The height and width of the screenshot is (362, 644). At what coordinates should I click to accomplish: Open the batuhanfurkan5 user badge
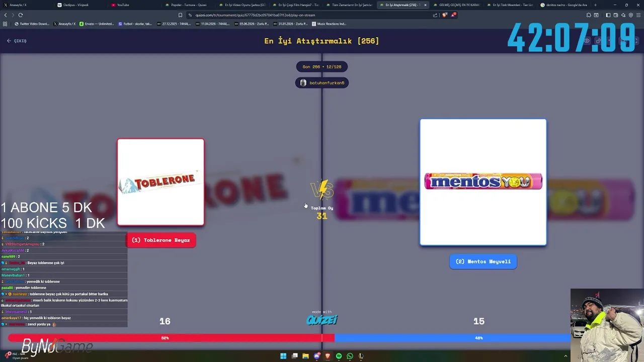[x=322, y=83]
